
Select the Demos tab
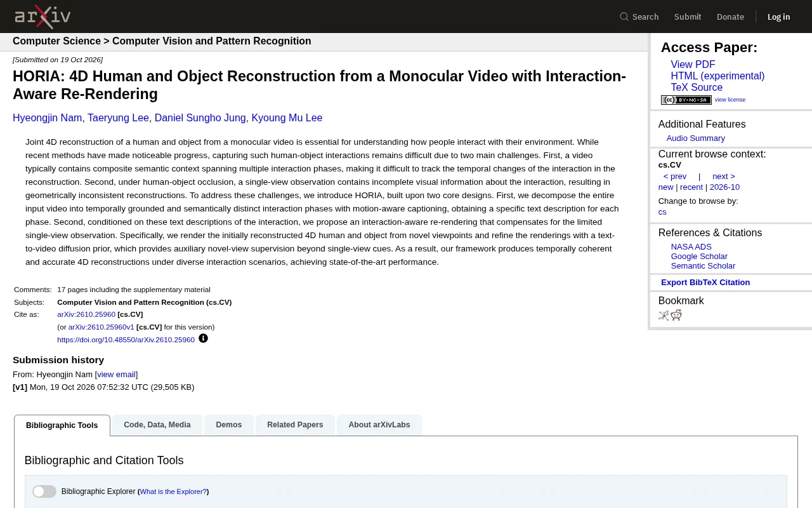[229, 425]
